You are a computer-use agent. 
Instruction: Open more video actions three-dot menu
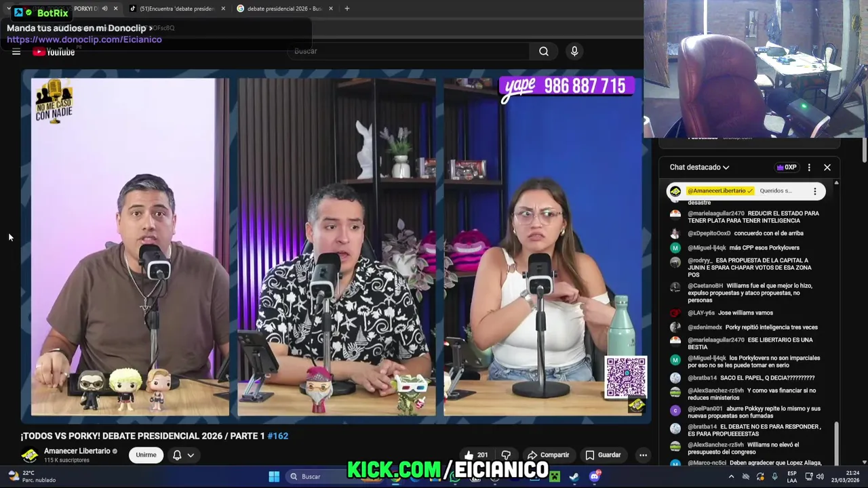[643, 455]
